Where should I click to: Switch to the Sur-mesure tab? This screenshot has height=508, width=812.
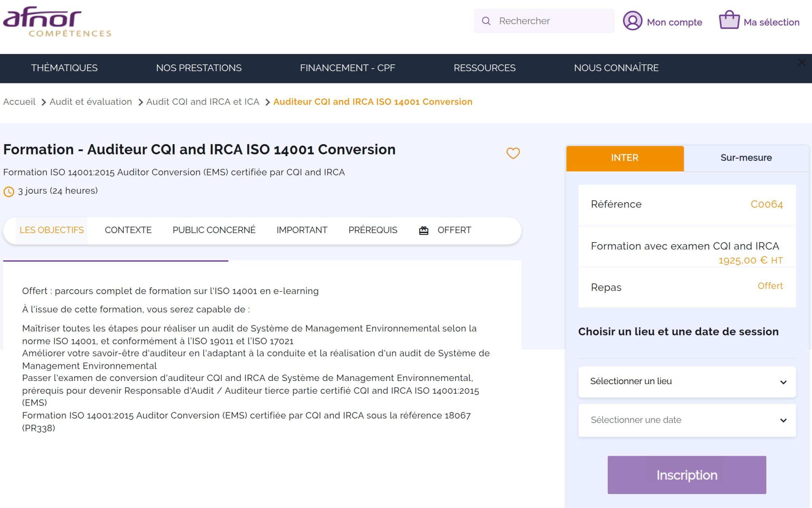(x=746, y=158)
